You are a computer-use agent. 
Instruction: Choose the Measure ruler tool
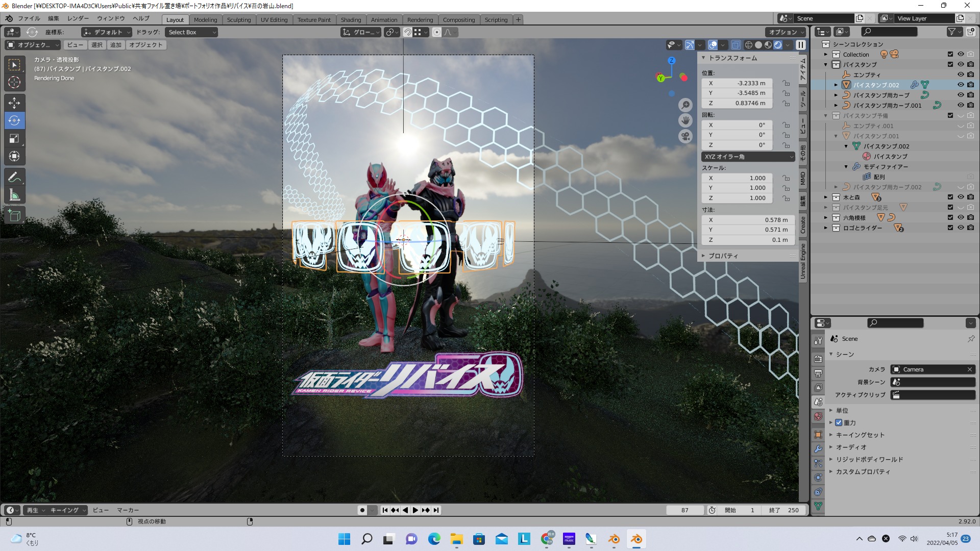click(14, 195)
